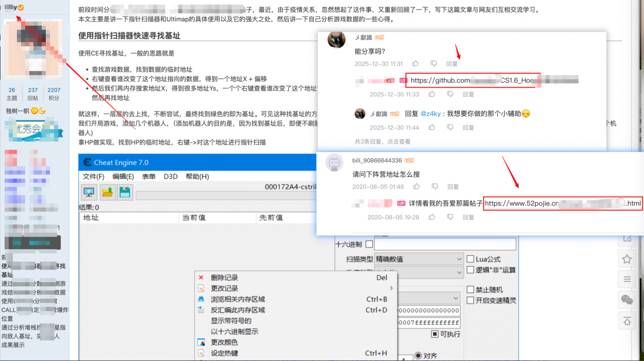
Task: Expand 共3条回复，点击查看 replies
Action: click(383, 142)
